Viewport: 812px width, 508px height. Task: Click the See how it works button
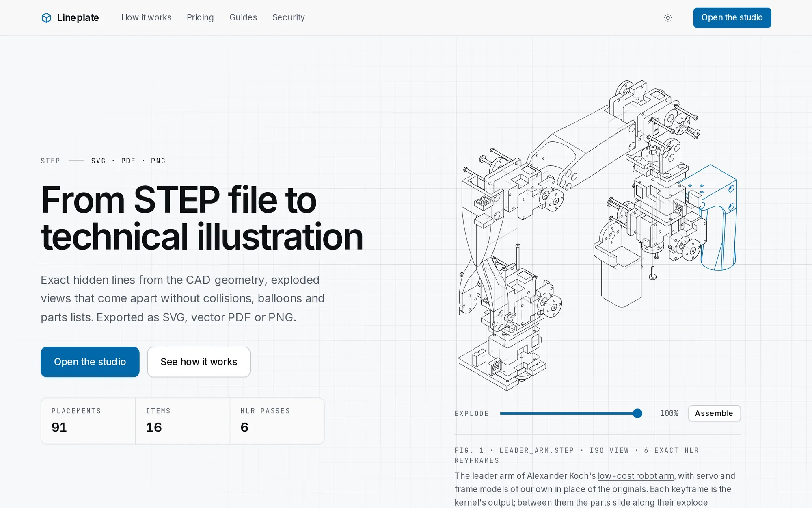click(x=199, y=362)
